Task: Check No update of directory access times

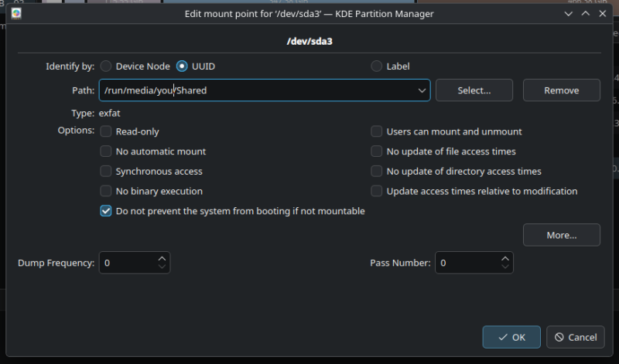Action: click(377, 171)
